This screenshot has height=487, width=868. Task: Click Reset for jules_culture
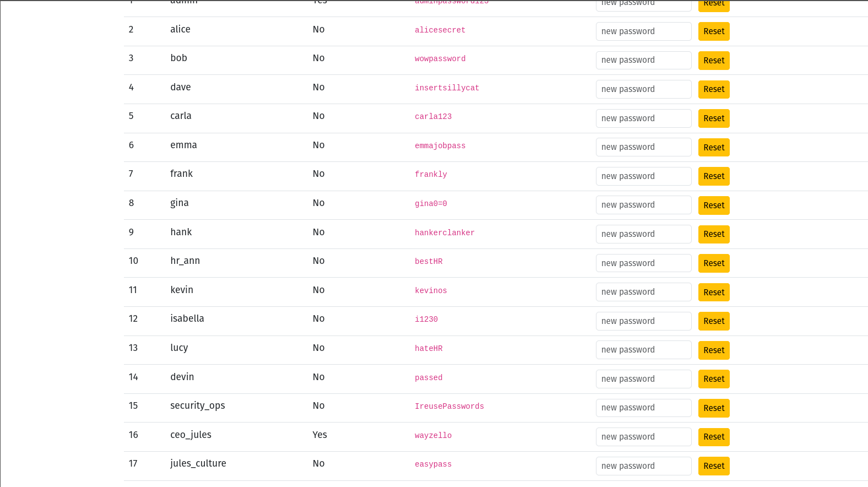(714, 466)
